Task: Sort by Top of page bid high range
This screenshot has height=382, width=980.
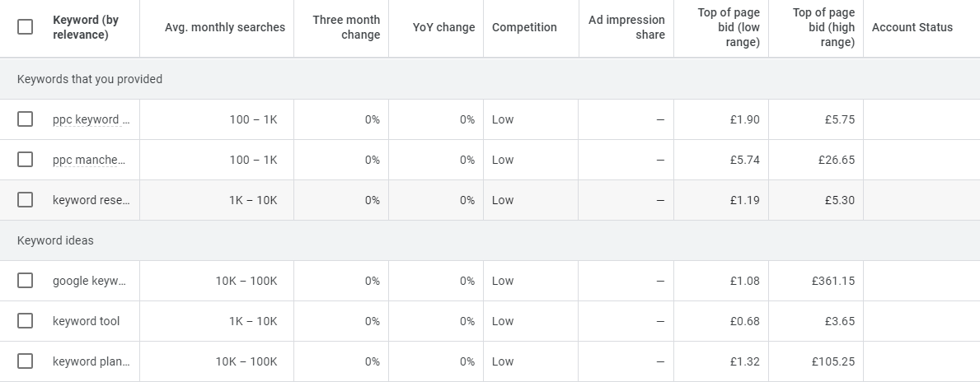Action: pyautogui.click(x=823, y=27)
